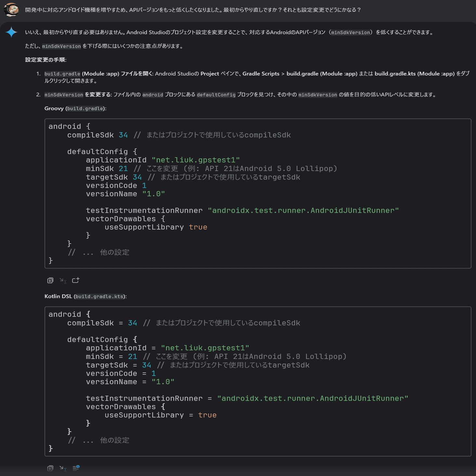Image resolution: width=476 pixels, height=476 pixels.
Task: Click the Gemini sparkle icon
Action: [x=12, y=32]
